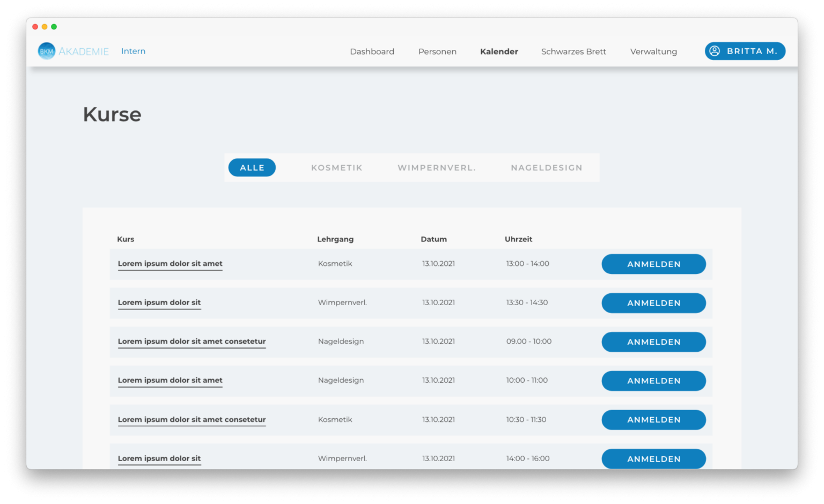The height and width of the screenshot is (504, 824).
Task: Click Anmelden for the 09.00 - 10:00 course
Action: (653, 342)
